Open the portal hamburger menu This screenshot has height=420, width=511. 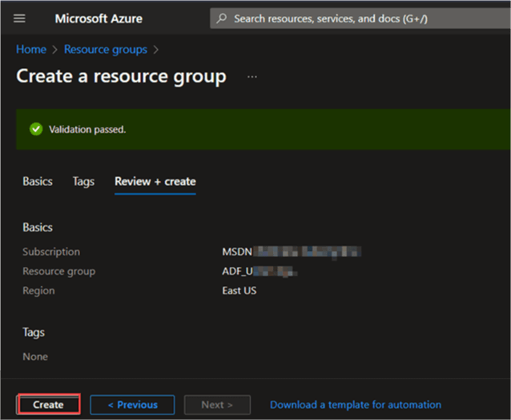point(20,18)
